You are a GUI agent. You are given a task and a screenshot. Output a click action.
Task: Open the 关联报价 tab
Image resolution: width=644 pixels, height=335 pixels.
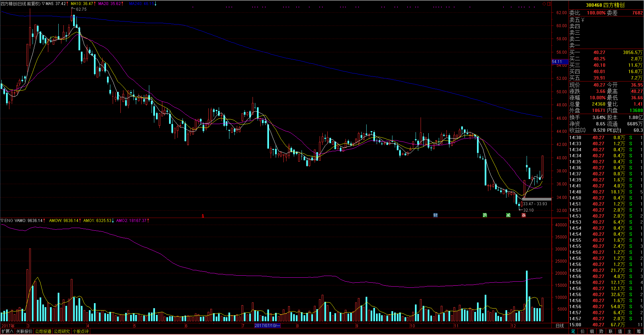(x=24, y=331)
